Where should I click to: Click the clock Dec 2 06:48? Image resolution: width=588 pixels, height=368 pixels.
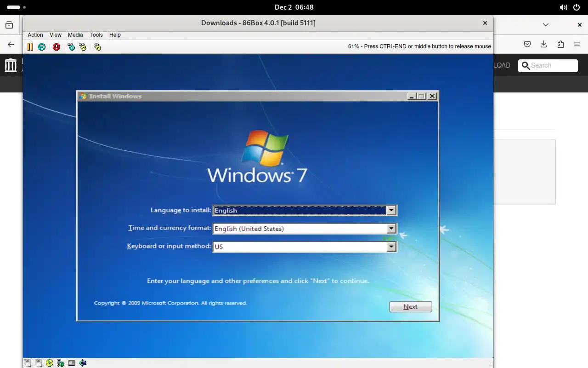[294, 7]
